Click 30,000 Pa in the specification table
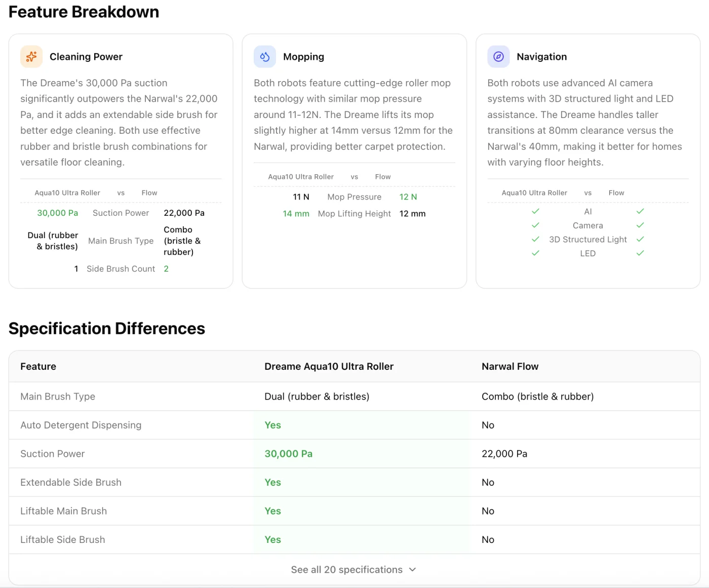Screen dimensions: 709x588 pyautogui.click(x=289, y=454)
